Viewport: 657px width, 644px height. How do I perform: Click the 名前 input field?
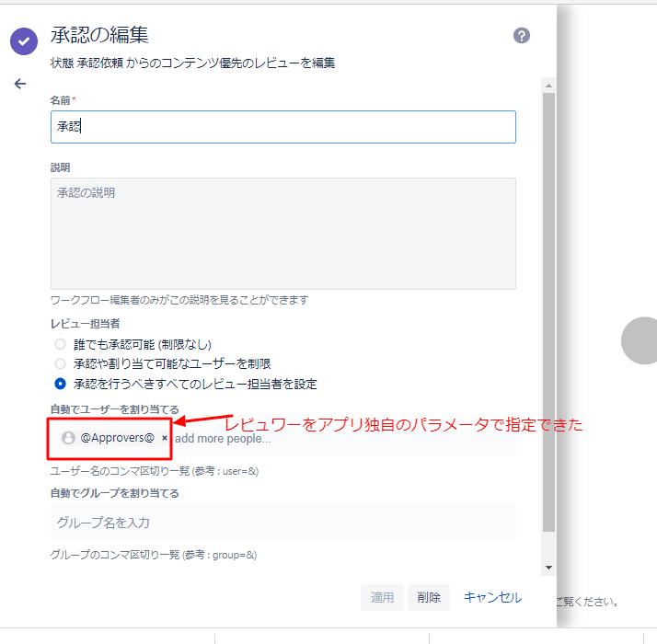point(283,127)
